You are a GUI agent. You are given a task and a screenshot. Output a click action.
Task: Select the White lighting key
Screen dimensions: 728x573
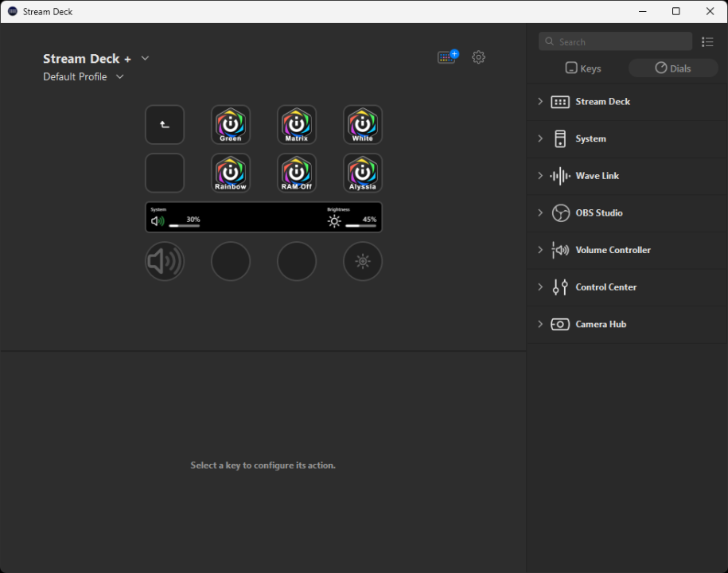coord(362,124)
